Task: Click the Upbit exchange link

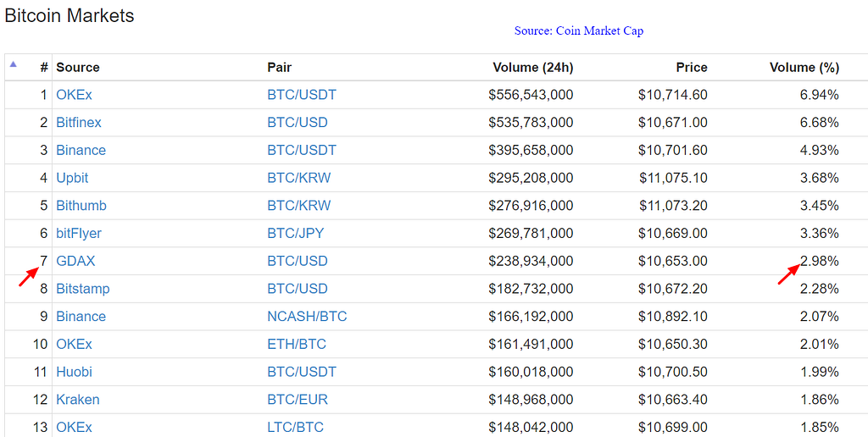Action: tap(72, 178)
